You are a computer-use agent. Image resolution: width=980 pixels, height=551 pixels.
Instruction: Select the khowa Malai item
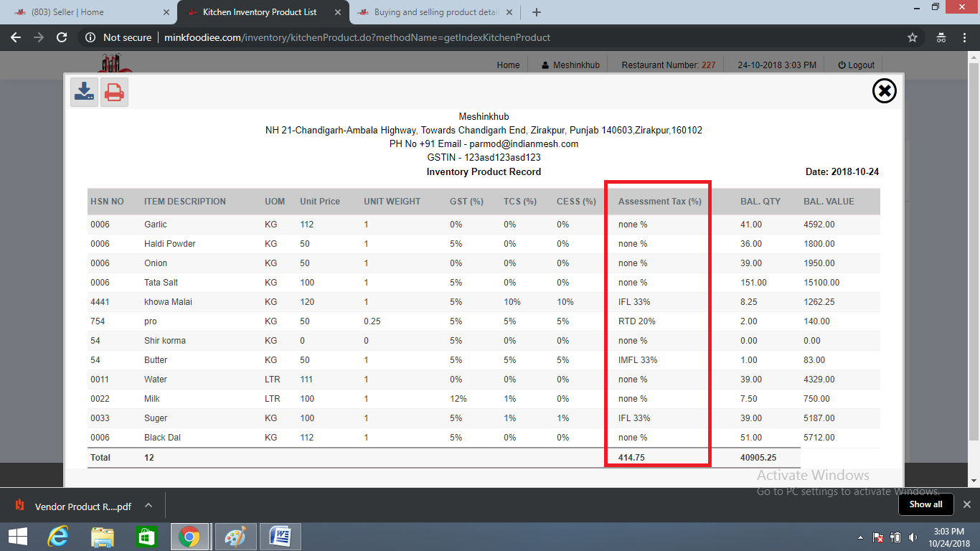click(x=168, y=302)
